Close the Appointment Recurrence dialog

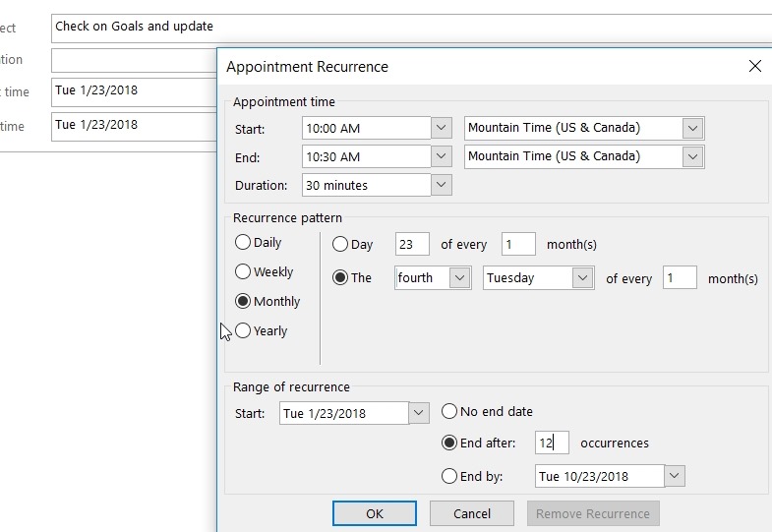754,67
